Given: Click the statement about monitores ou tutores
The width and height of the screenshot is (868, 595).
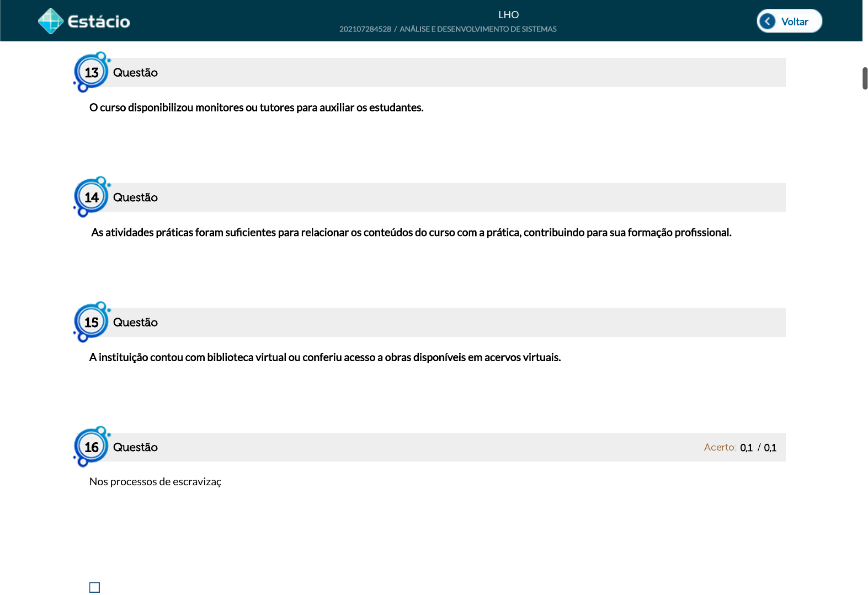Looking at the screenshot, I should [256, 108].
